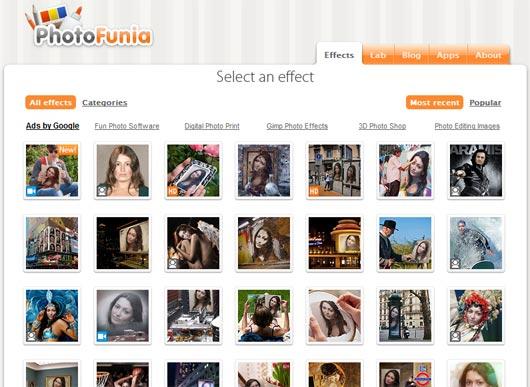Pick the frosted ice portrait effect
This screenshot has width=530, height=387.
coord(476,243)
